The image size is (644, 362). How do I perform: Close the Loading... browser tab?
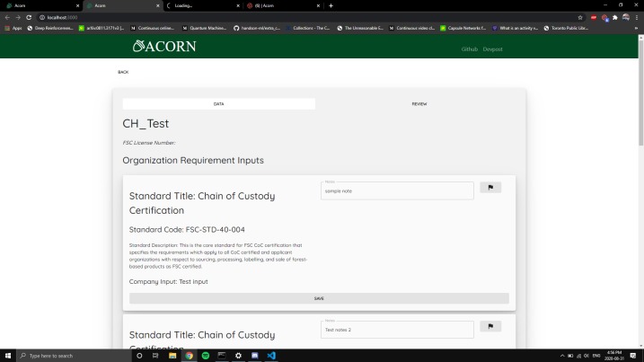coord(238,5)
